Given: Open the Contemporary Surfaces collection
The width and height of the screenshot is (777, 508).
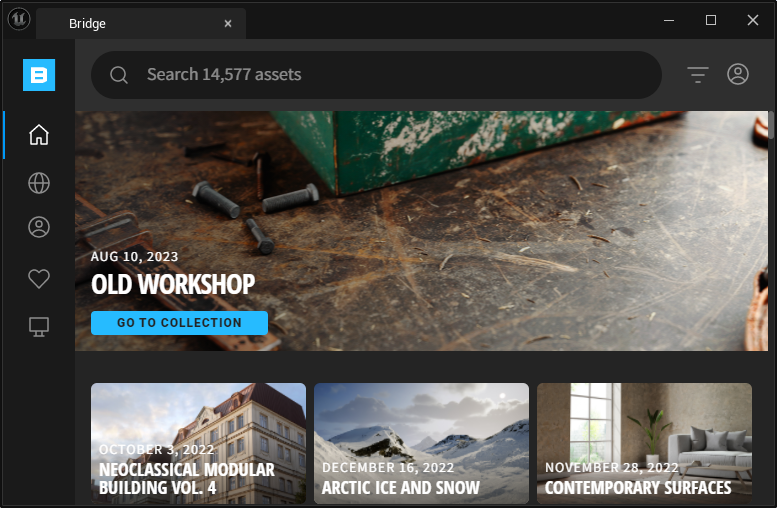Looking at the screenshot, I should [x=644, y=443].
